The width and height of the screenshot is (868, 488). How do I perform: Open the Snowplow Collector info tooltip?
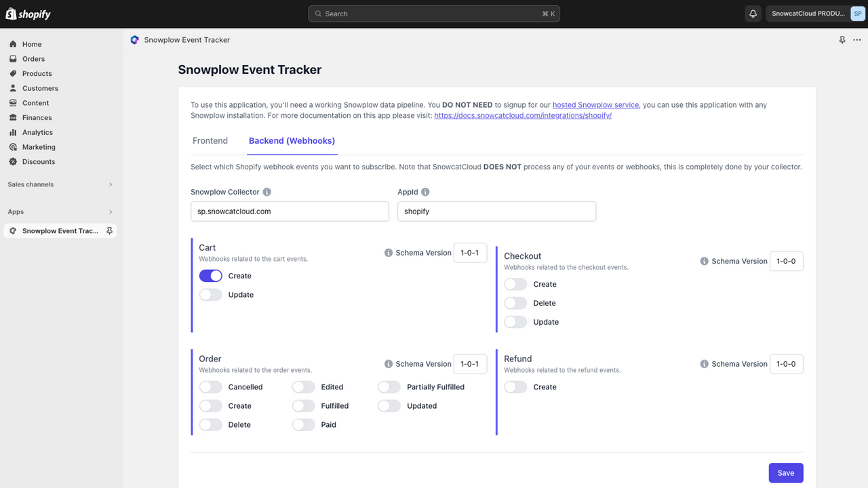coord(267,192)
